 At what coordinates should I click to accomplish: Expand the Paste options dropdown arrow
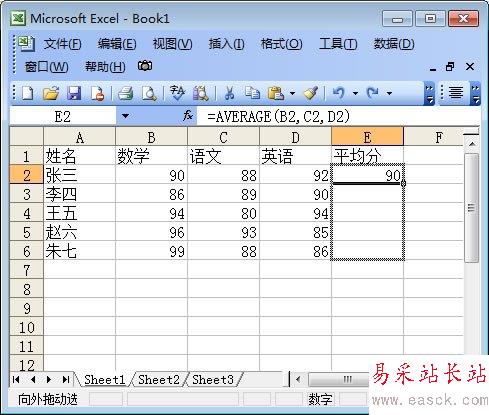coord(292,93)
